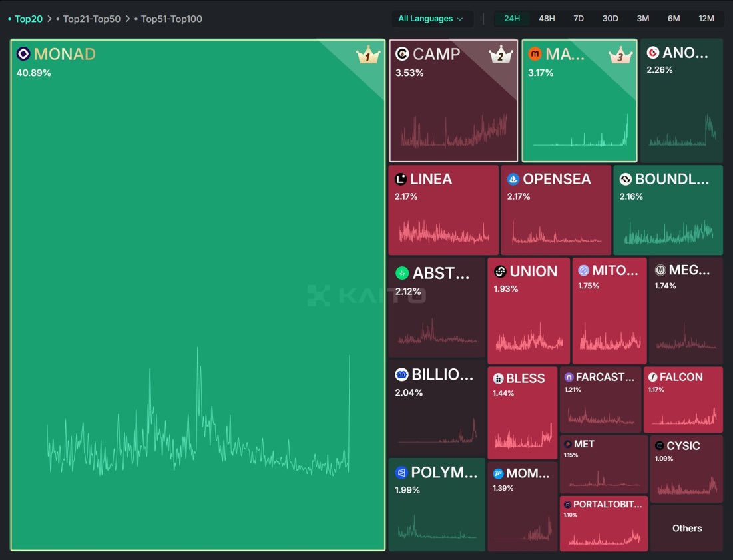The width and height of the screenshot is (733, 560).
Task: Click the rank 3 crown badge
Action: [x=620, y=56]
